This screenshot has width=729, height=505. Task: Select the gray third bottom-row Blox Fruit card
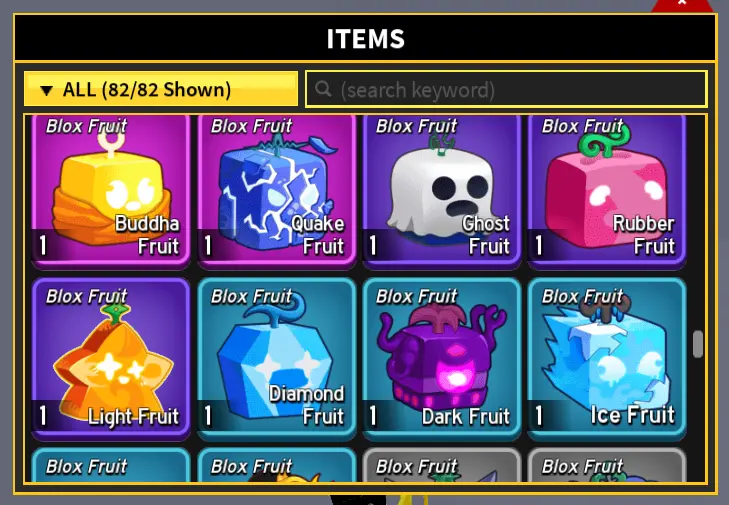tap(442, 465)
